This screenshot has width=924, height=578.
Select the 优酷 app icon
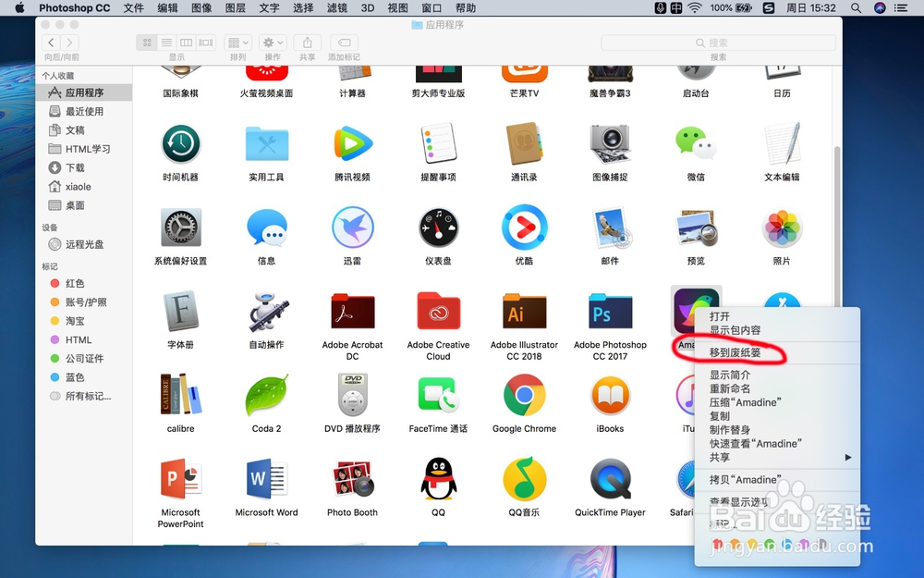524,228
